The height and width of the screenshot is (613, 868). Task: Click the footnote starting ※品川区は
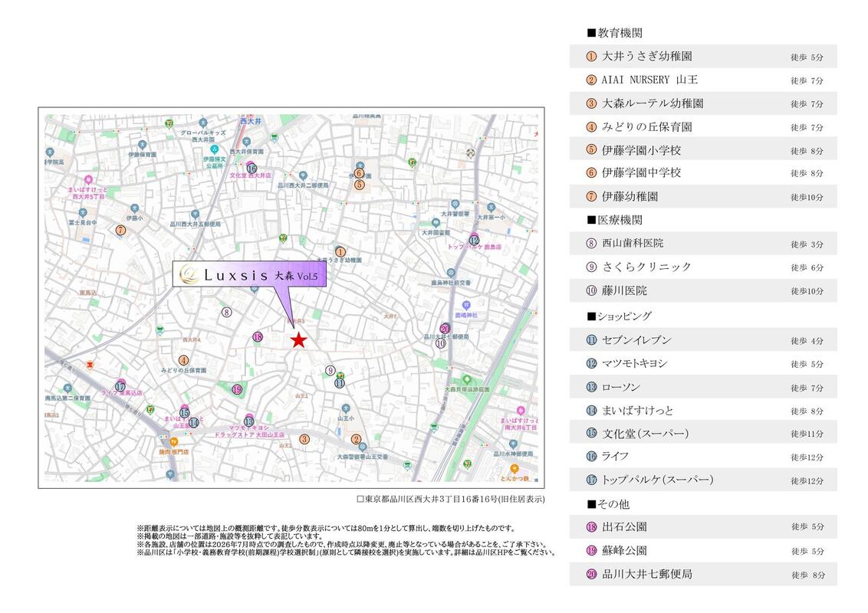[346, 552]
